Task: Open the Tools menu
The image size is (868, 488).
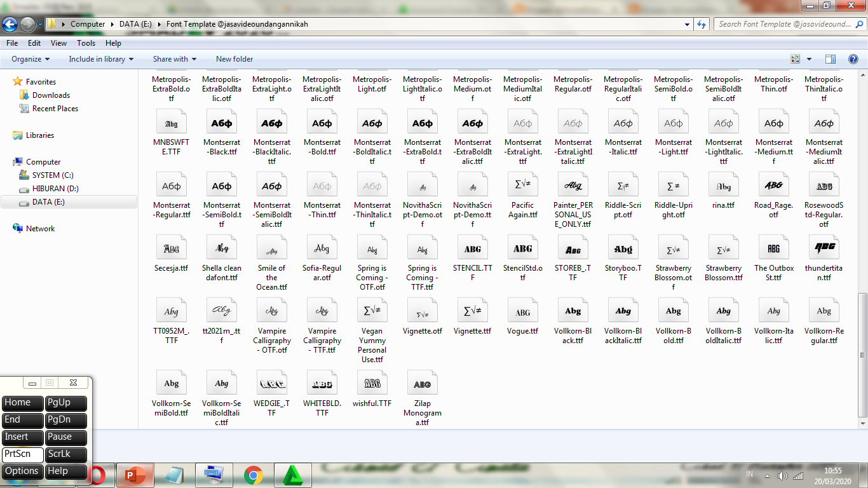Action: pos(86,43)
